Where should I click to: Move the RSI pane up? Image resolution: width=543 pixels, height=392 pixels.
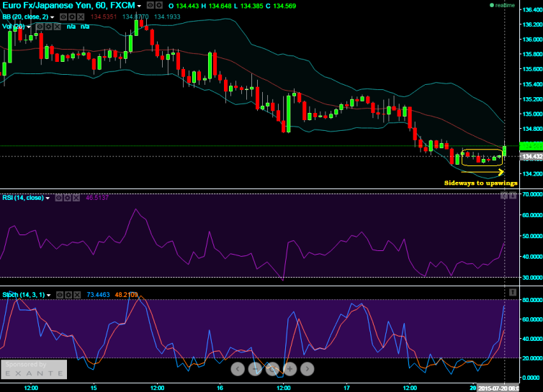504,196
